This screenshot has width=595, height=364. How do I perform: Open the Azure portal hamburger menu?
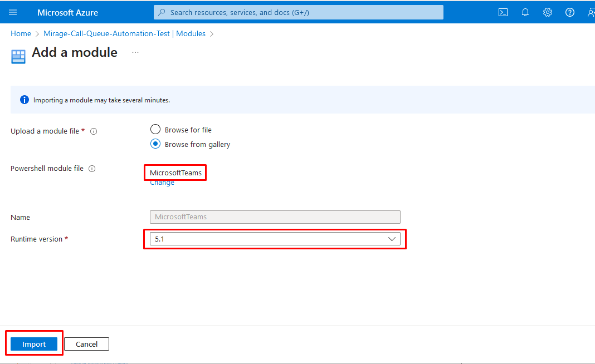(13, 12)
